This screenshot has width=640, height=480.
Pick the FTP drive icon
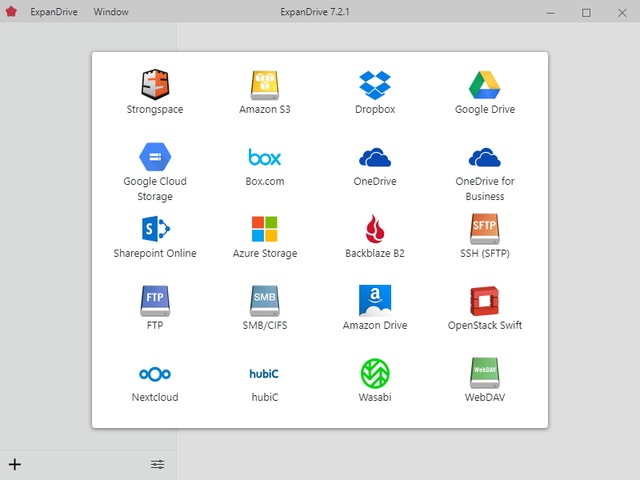tap(155, 300)
